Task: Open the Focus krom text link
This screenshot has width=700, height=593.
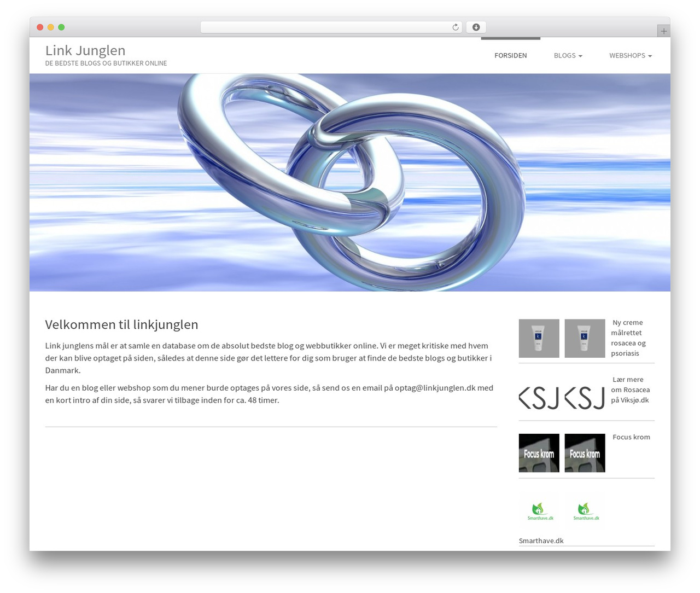Action: coord(631,437)
